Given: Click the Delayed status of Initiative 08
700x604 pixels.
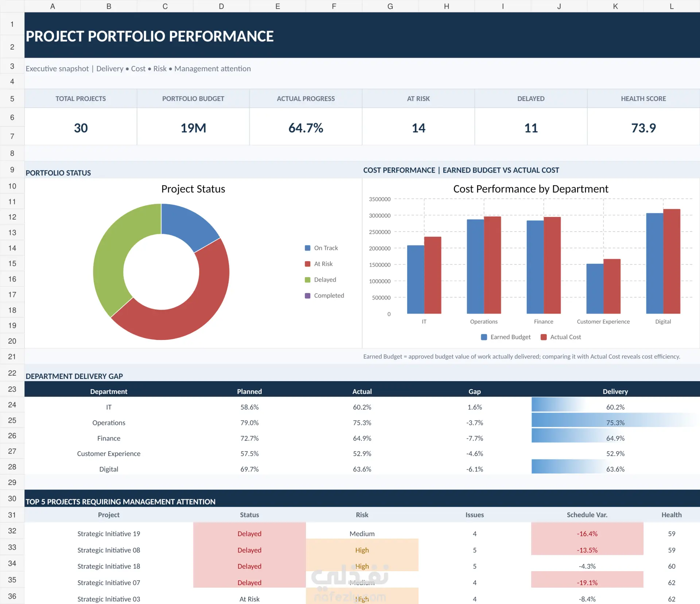Looking at the screenshot, I should click(249, 550).
